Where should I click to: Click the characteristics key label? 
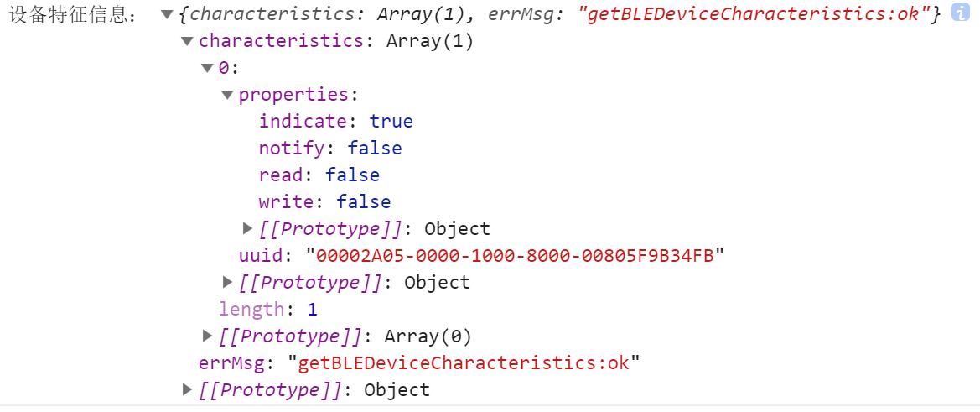coord(281,41)
